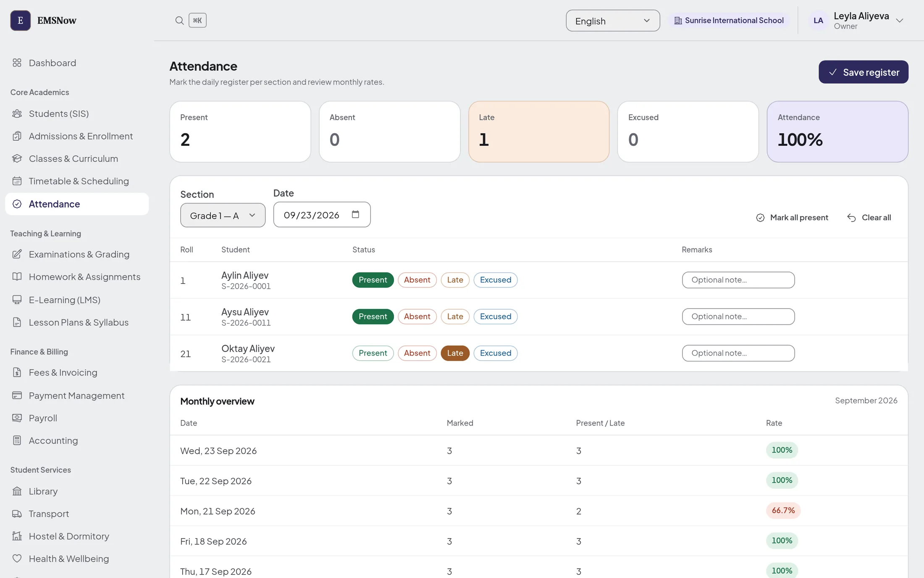Click remarks note field for Aylin Aliyev
Image resolution: width=924 pixels, height=578 pixels.
tap(738, 280)
